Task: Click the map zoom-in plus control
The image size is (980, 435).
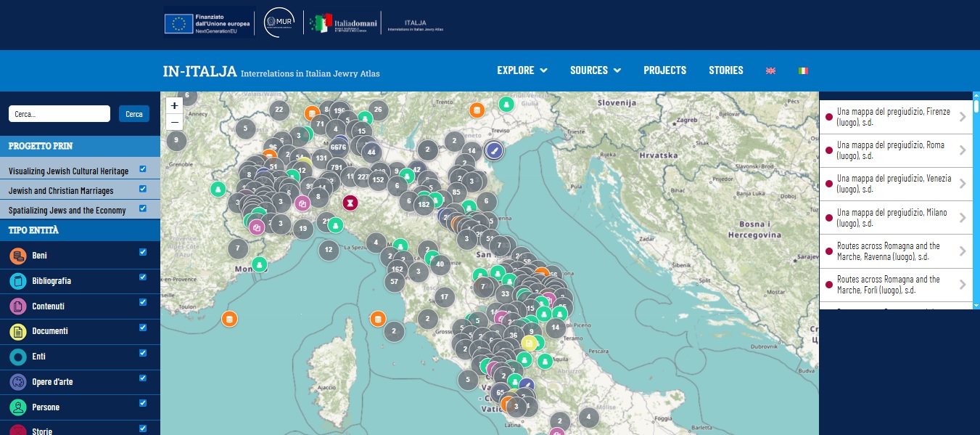Action: point(174,105)
